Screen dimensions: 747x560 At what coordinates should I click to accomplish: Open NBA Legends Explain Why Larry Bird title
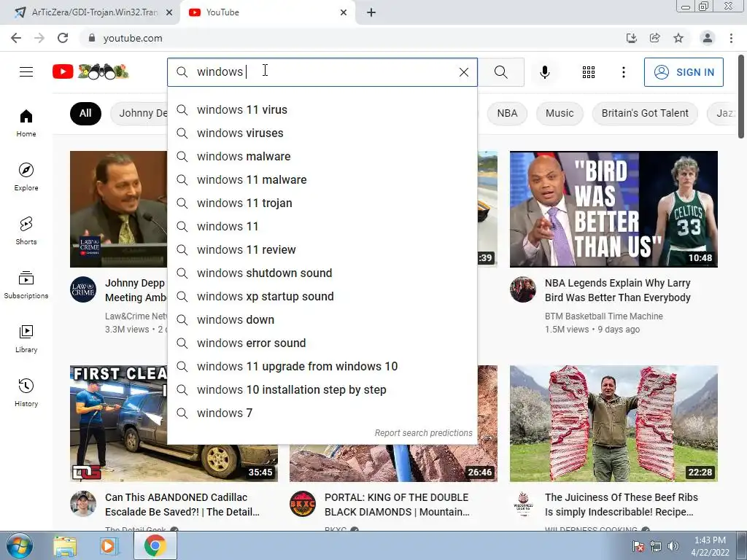[617, 290]
